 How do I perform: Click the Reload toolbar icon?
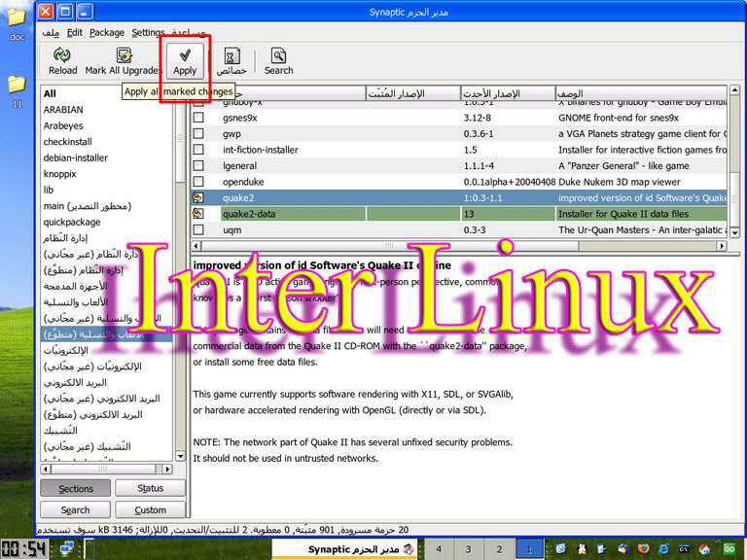click(x=62, y=55)
